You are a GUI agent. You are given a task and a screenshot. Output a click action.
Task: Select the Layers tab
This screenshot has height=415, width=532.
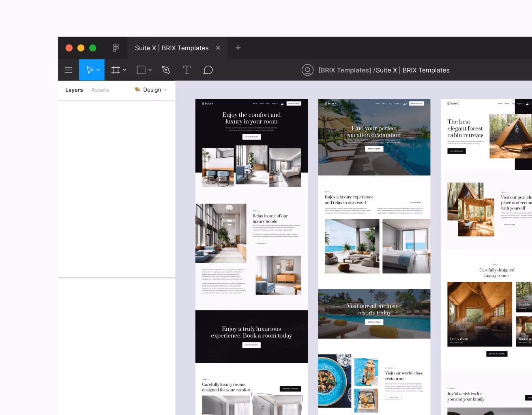coord(74,90)
